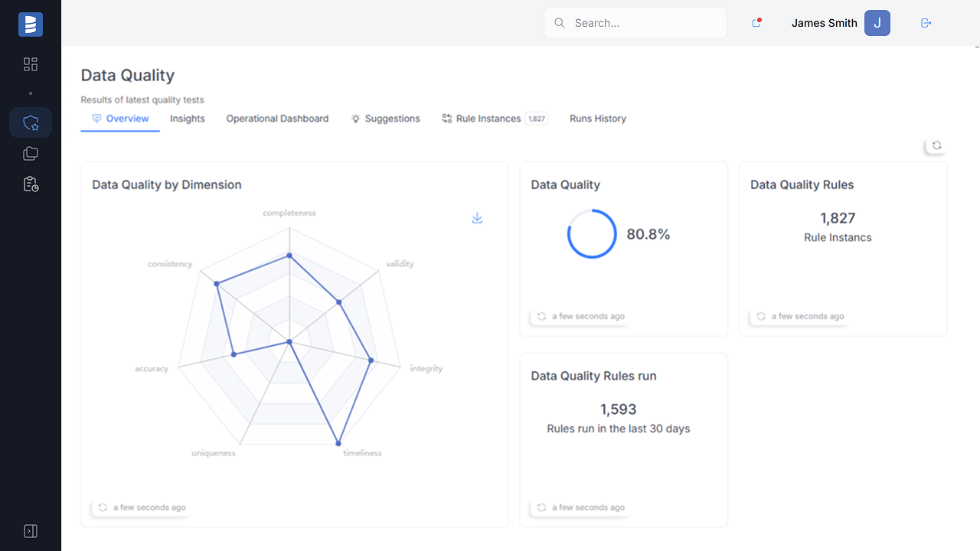The image size is (980, 551).
Task: Click the Data Quality shield icon in sidebar
Action: pos(31,122)
